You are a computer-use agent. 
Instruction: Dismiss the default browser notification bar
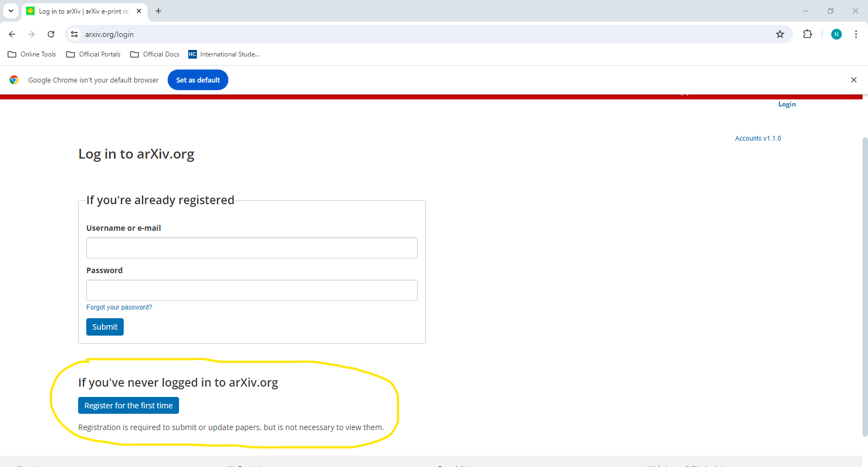(x=854, y=80)
